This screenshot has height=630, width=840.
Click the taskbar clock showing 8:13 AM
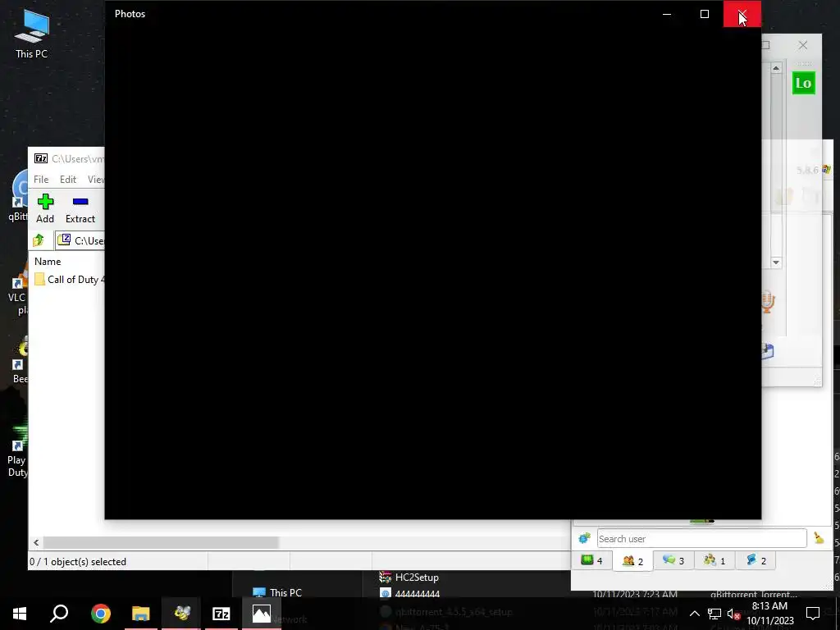(x=769, y=614)
